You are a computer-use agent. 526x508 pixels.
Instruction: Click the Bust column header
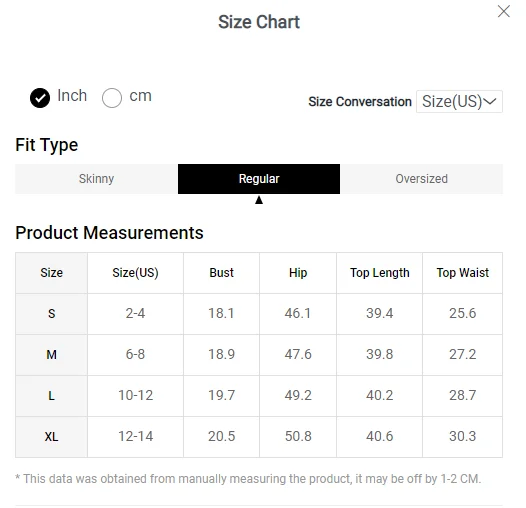221,273
